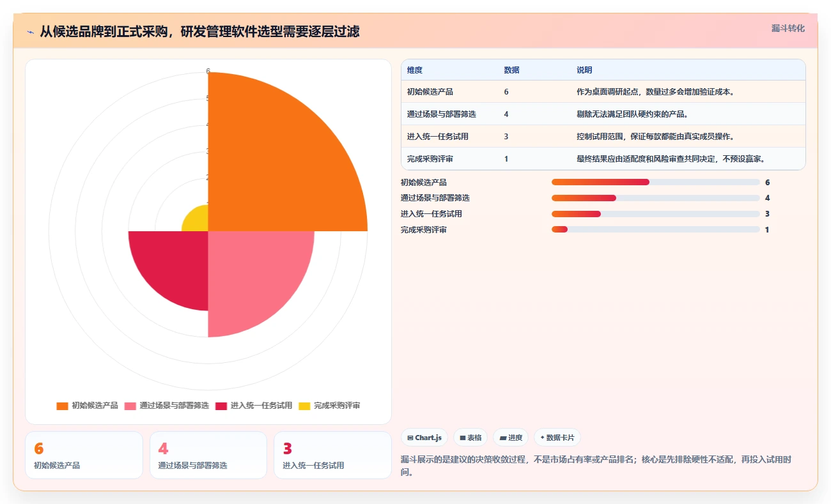Screen dimensions: 831x504
Task: Open the data card showing 3
Action: click(x=332, y=455)
